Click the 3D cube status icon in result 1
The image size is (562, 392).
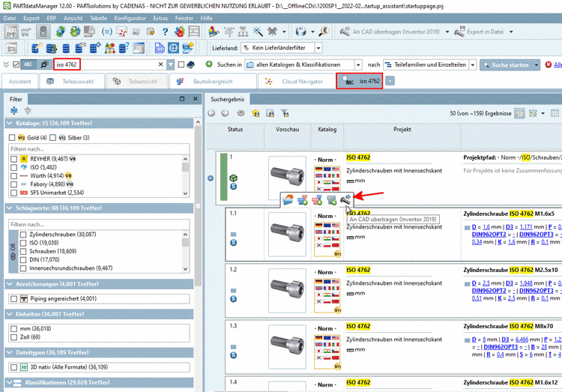click(x=233, y=178)
